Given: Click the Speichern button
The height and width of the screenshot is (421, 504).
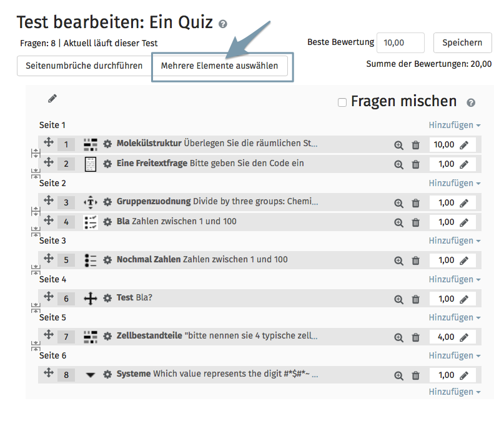Looking at the screenshot, I should 462,43.
